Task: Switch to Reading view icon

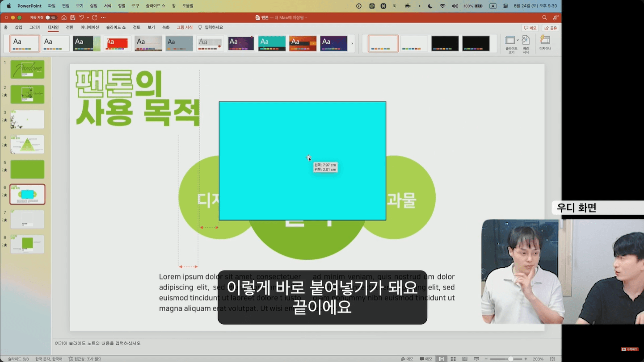Action: [465, 359]
